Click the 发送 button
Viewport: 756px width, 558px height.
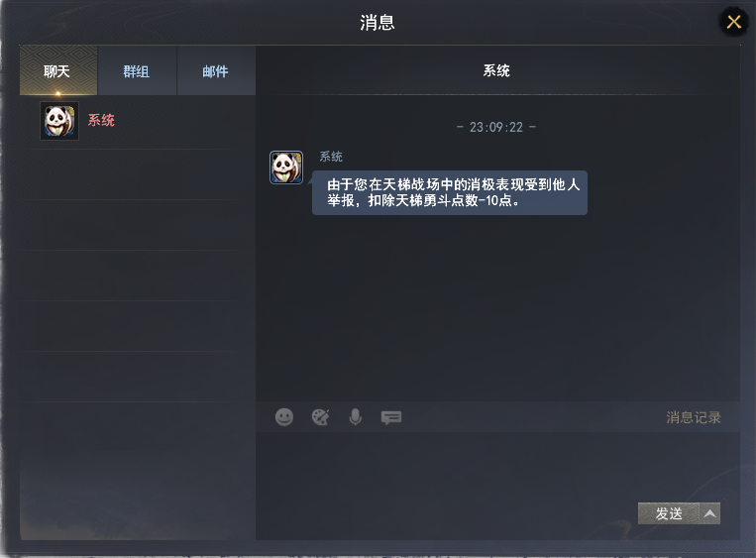669,513
